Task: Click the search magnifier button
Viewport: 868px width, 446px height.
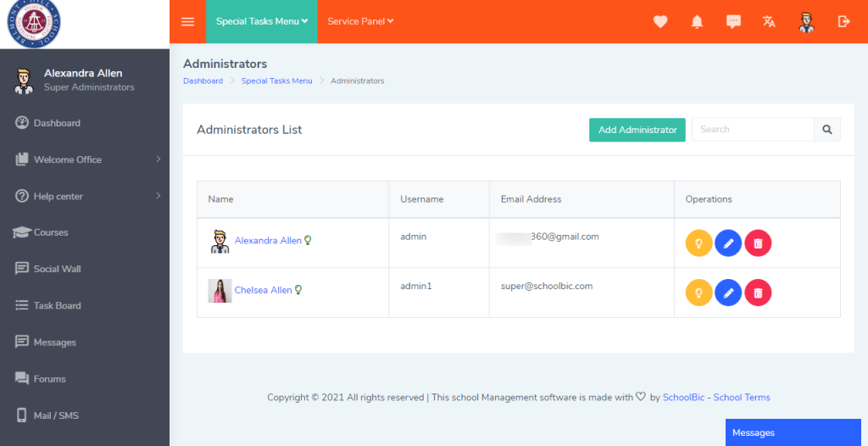Action: click(827, 129)
